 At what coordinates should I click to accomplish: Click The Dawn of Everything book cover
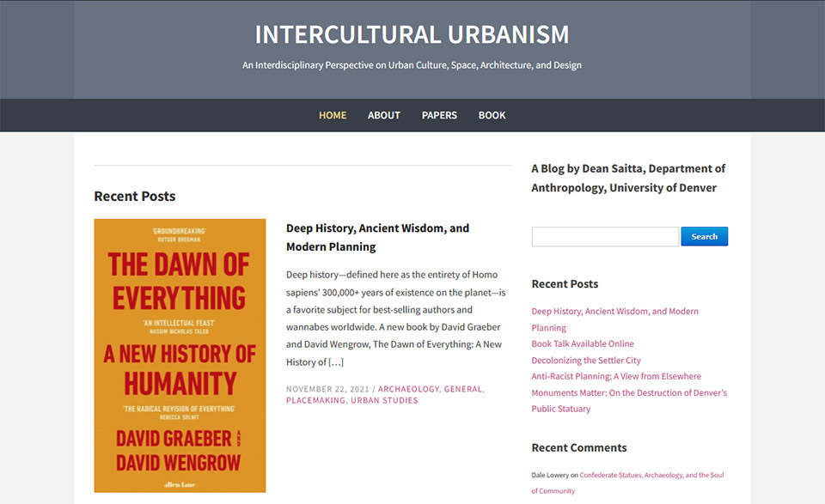(180, 355)
